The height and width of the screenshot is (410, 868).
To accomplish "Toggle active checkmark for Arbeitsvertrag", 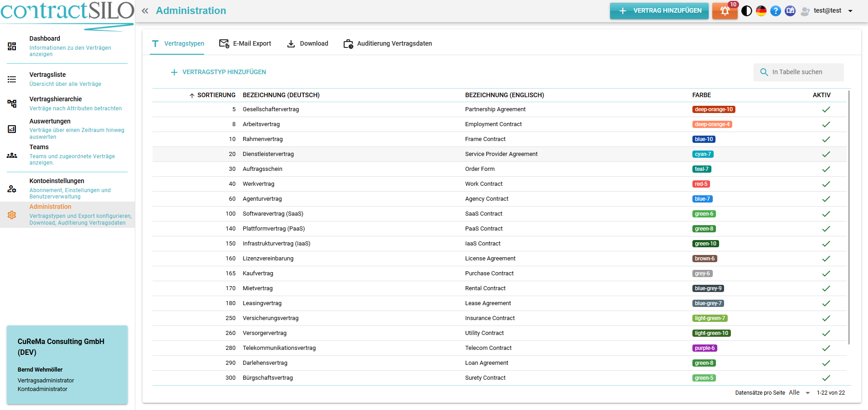I will coord(826,124).
